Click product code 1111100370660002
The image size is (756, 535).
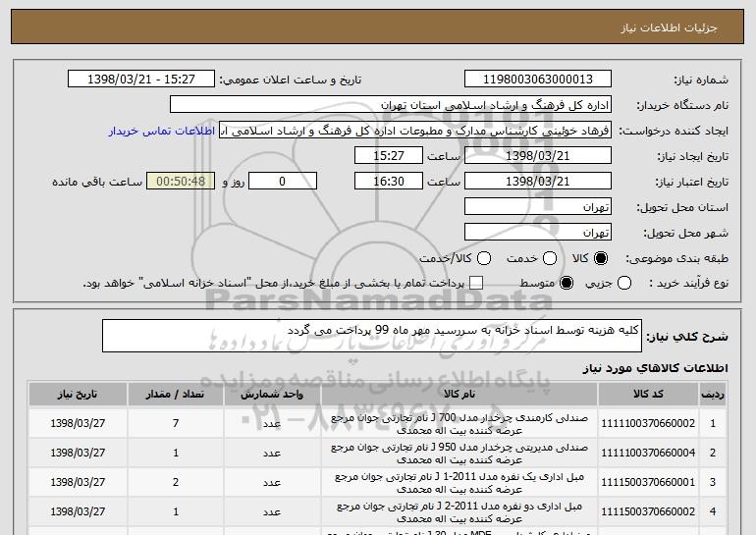click(648, 424)
